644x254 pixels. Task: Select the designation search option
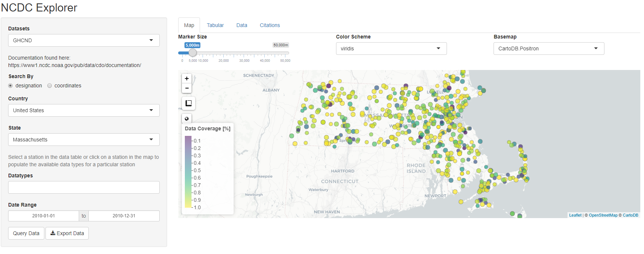point(11,86)
